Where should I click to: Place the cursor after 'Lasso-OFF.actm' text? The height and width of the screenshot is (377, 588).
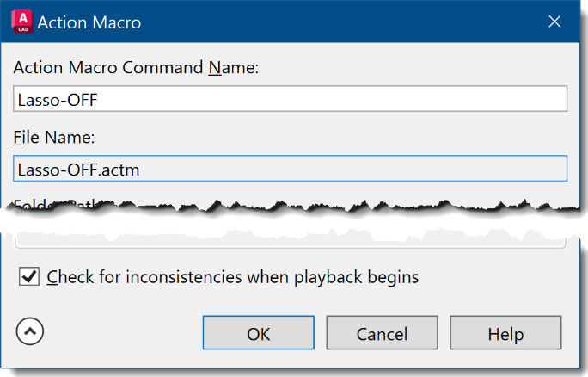tap(140, 170)
